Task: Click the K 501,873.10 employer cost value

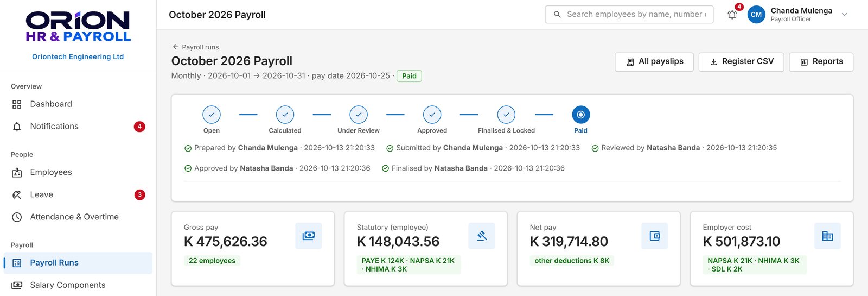Action: pyautogui.click(x=742, y=242)
